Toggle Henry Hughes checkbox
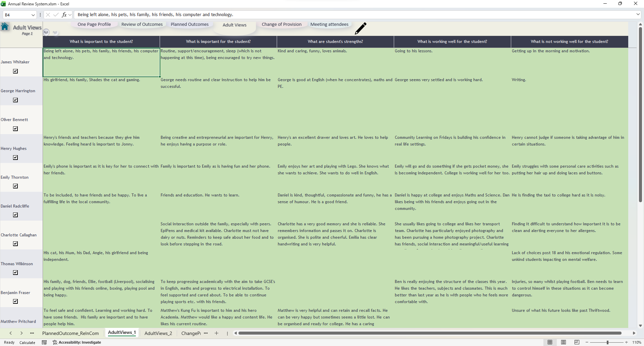The width and height of the screenshot is (644, 346). (x=15, y=158)
